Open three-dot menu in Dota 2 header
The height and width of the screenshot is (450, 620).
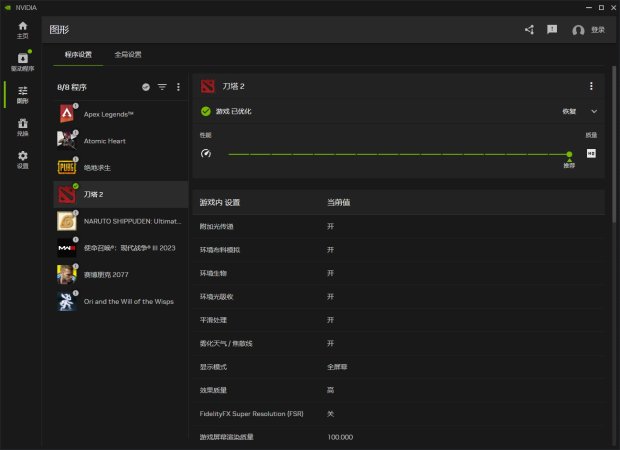click(x=591, y=86)
